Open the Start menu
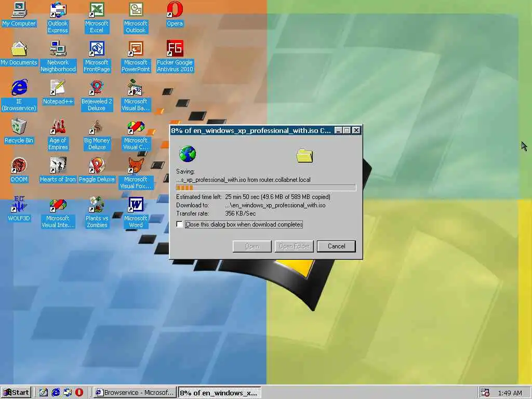Image resolution: width=532 pixels, height=399 pixels. coord(16,393)
